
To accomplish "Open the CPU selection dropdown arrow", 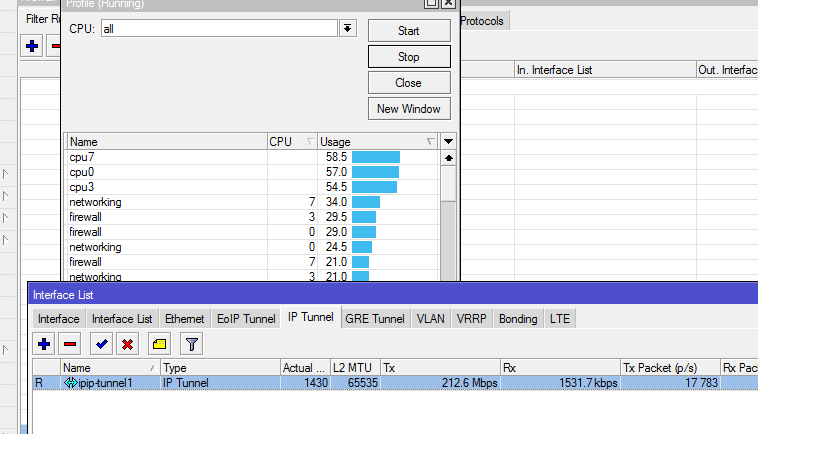I will 347,28.
